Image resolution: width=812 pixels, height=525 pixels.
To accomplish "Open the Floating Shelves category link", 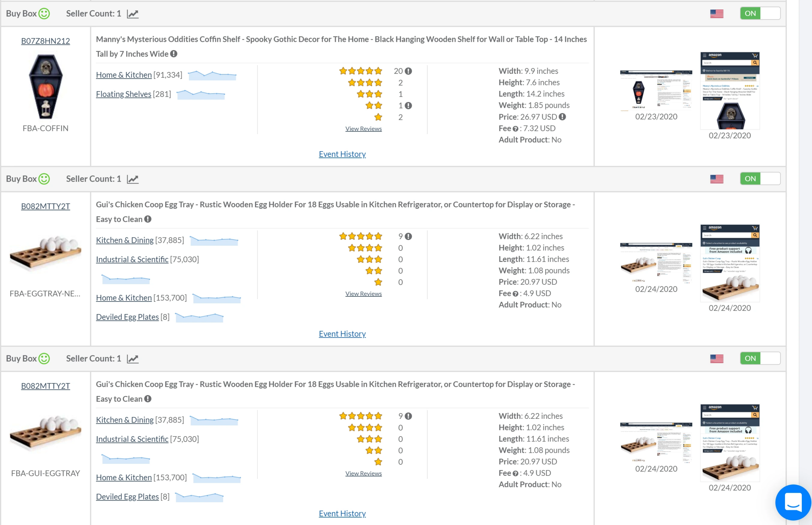I will pos(123,94).
